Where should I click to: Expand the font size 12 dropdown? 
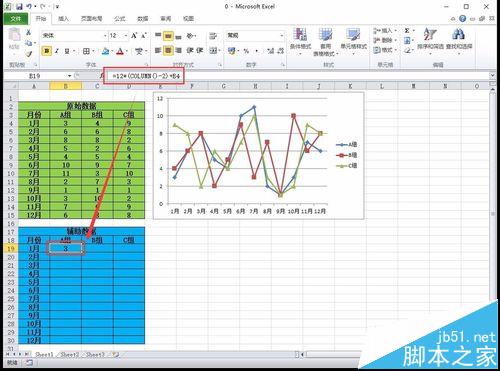[126, 35]
